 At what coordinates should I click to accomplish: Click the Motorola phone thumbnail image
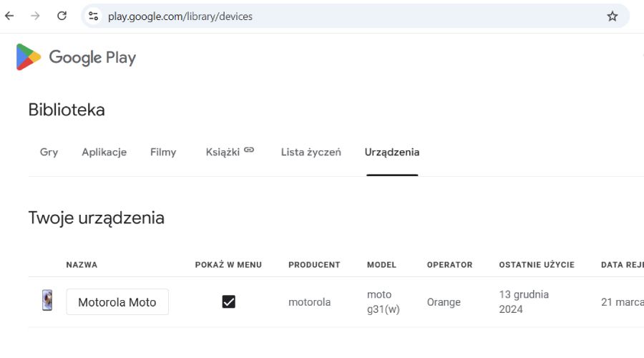[x=47, y=301]
